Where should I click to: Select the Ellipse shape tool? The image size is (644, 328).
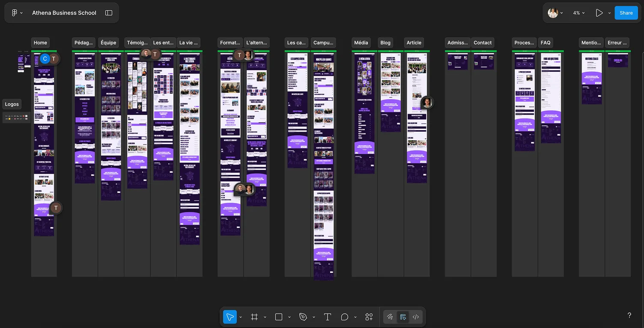click(344, 317)
